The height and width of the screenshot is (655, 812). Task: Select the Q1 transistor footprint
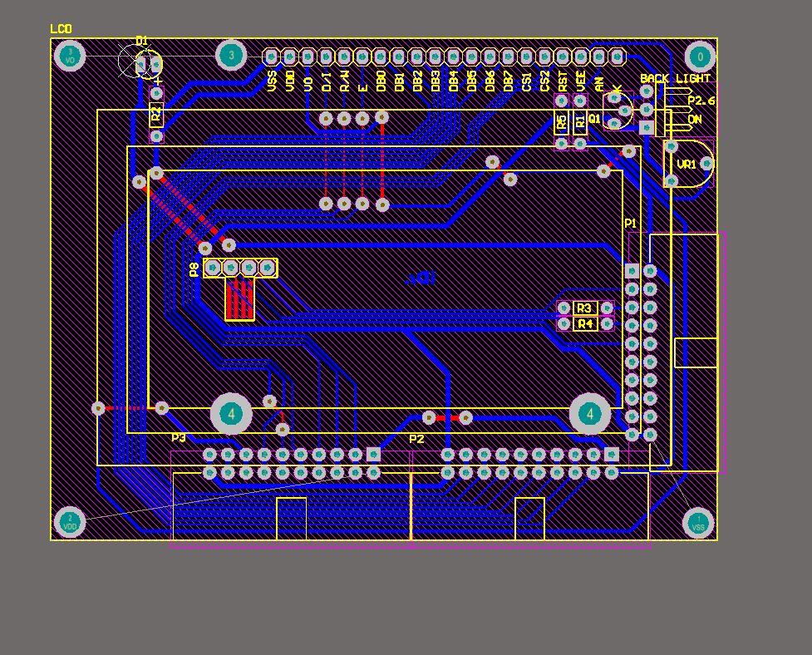tap(618, 111)
